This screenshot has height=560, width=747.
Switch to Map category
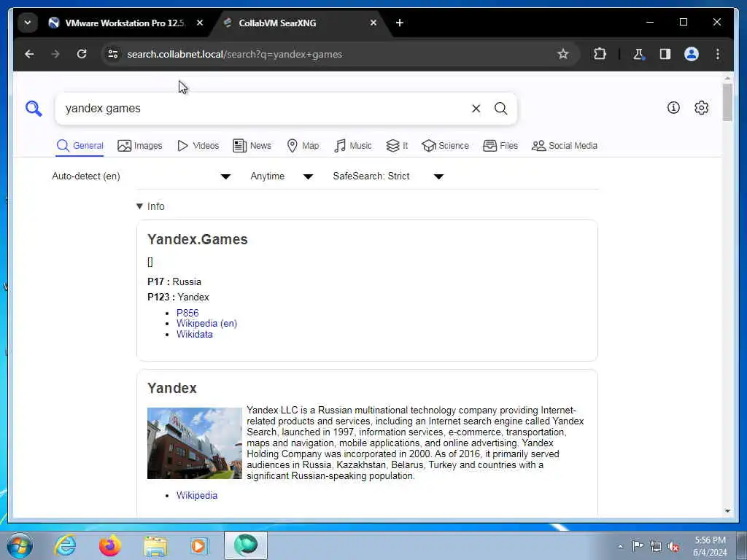point(303,146)
